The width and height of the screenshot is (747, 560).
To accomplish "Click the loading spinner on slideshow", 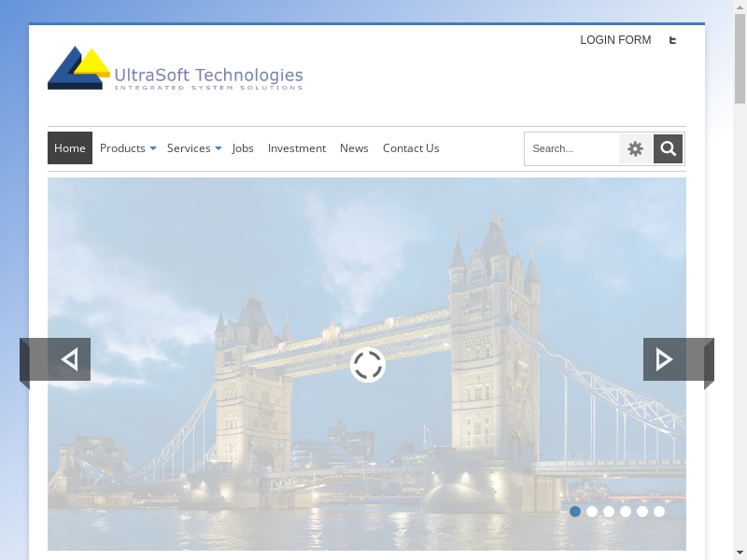I will tap(368, 365).
